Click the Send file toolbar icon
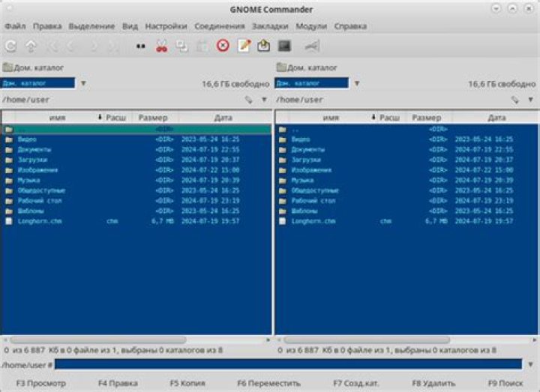The width and height of the screenshot is (540, 392). 264,46
